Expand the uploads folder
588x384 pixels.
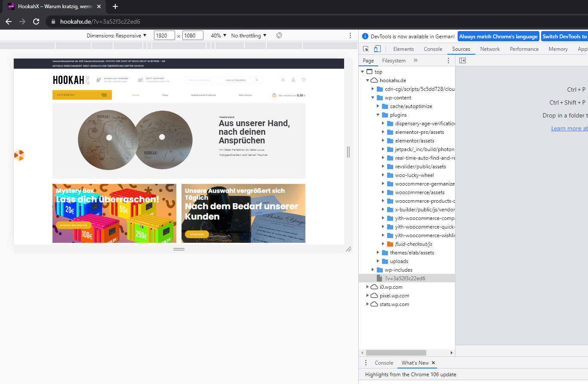coord(378,261)
